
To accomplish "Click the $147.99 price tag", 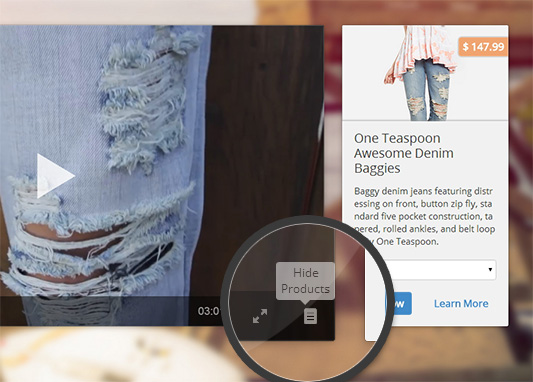I will coord(483,47).
